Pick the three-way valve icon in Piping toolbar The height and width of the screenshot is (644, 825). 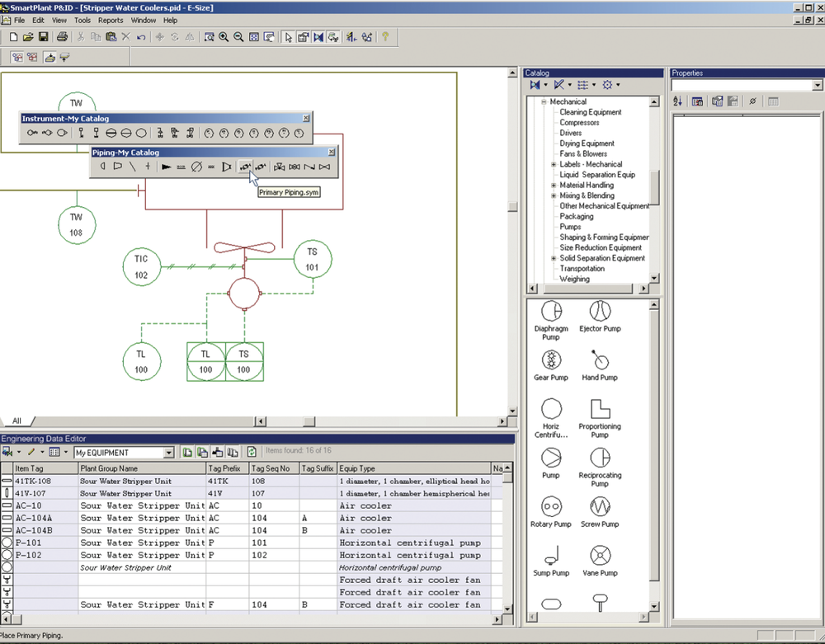(280, 167)
